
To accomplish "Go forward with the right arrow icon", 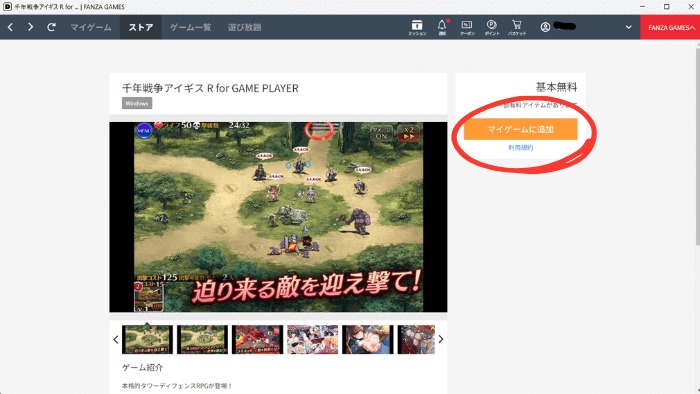I will point(30,27).
